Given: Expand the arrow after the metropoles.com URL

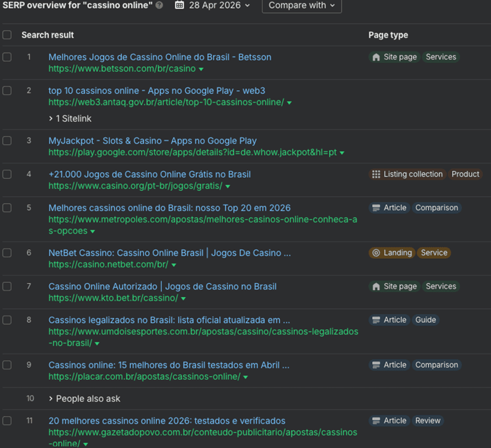Looking at the screenshot, I should 92,231.
